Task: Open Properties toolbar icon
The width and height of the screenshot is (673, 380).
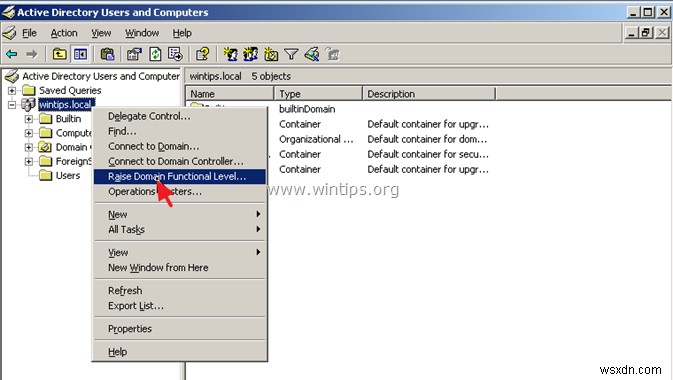Action: click(134, 54)
